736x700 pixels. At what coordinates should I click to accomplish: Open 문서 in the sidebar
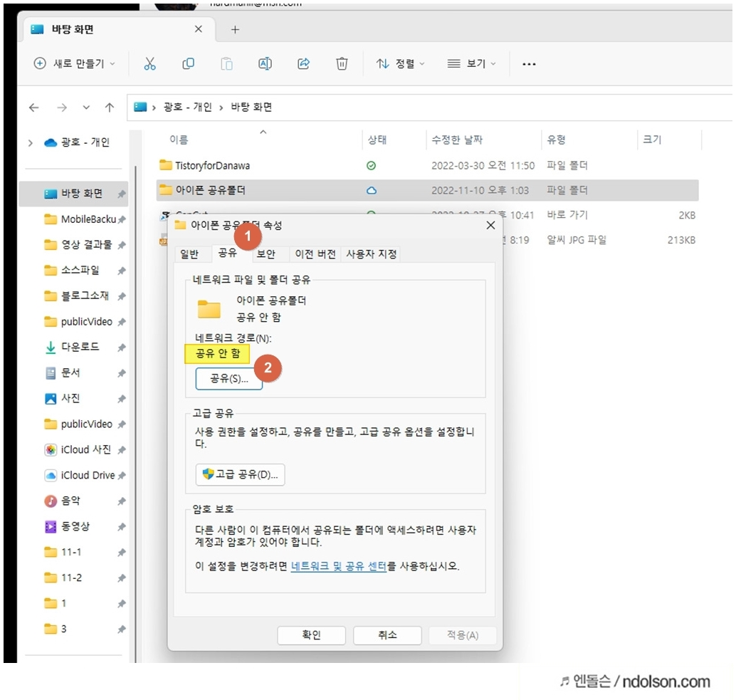click(63, 372)
